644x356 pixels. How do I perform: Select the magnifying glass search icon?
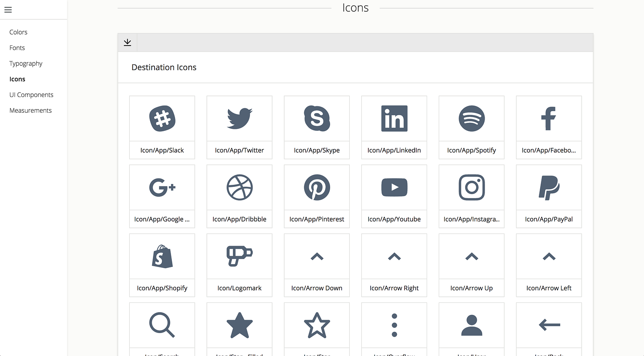pyautogui.click(x=162, y=325)
